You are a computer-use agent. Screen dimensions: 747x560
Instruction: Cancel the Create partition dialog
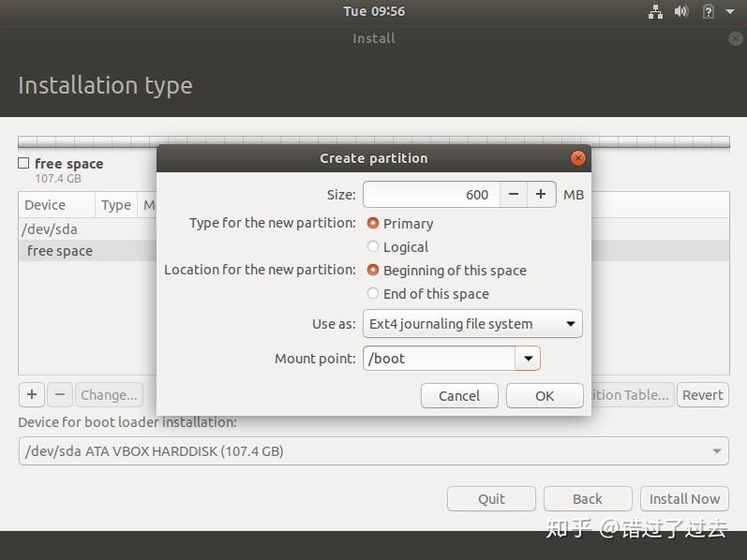point(459,396)
